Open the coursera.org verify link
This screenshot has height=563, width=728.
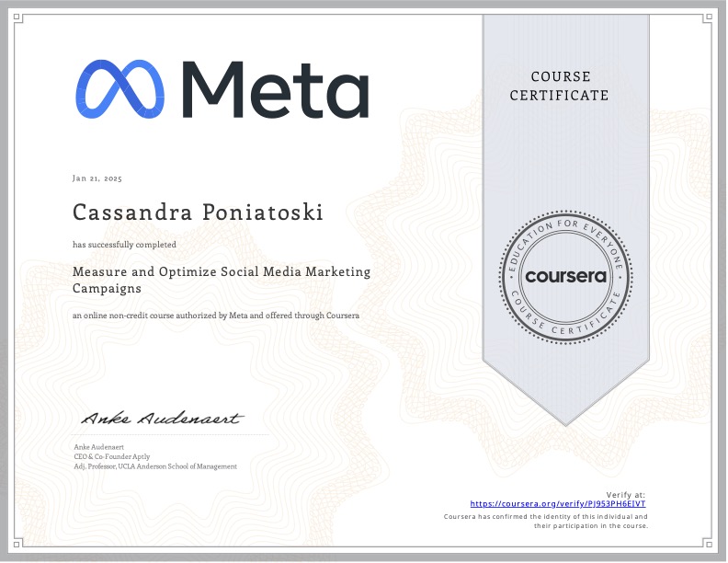tap(558, 504)
